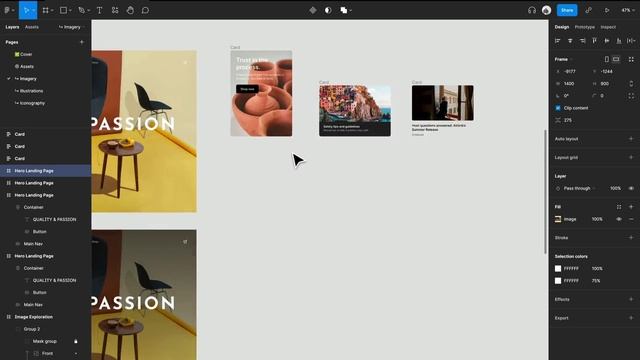Screen dimensions: 640x360
Task: Add a new page with plus
Action: (82, 42)
